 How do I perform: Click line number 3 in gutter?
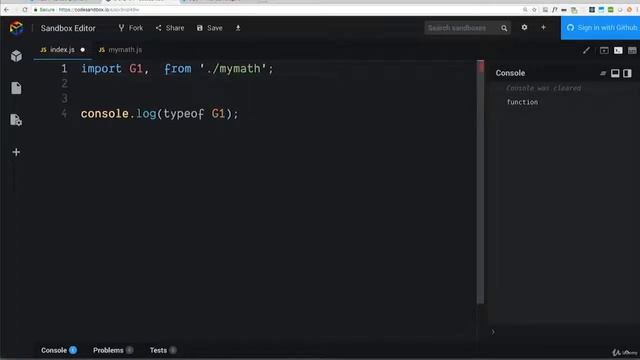pyautogui.click(x=64, y=98)
